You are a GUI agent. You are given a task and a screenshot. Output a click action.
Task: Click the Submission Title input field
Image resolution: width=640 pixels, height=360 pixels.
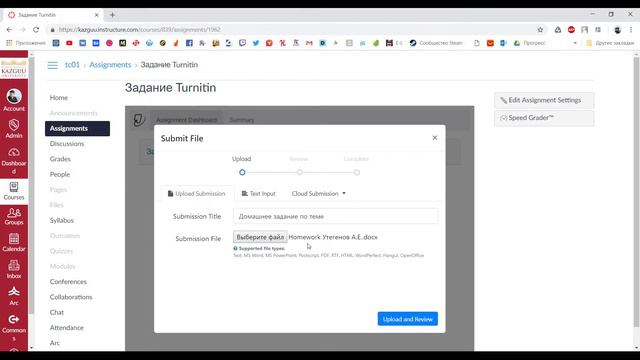click(x=336, y=216)
